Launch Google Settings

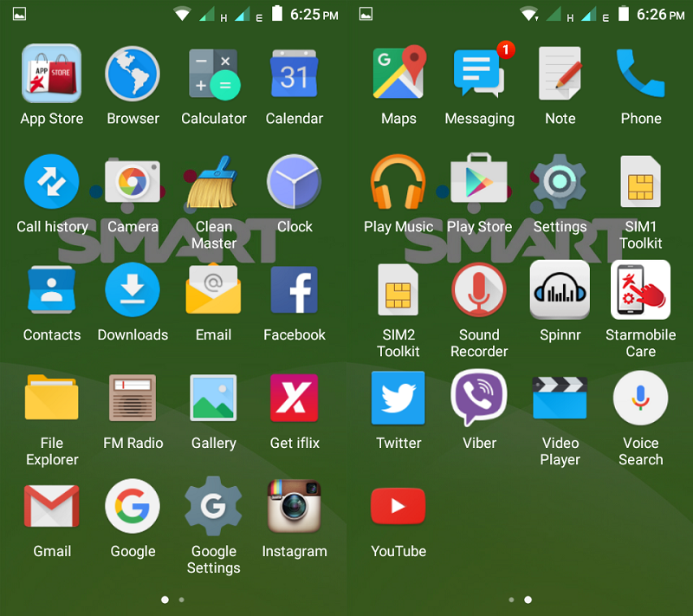coord(213,507)
